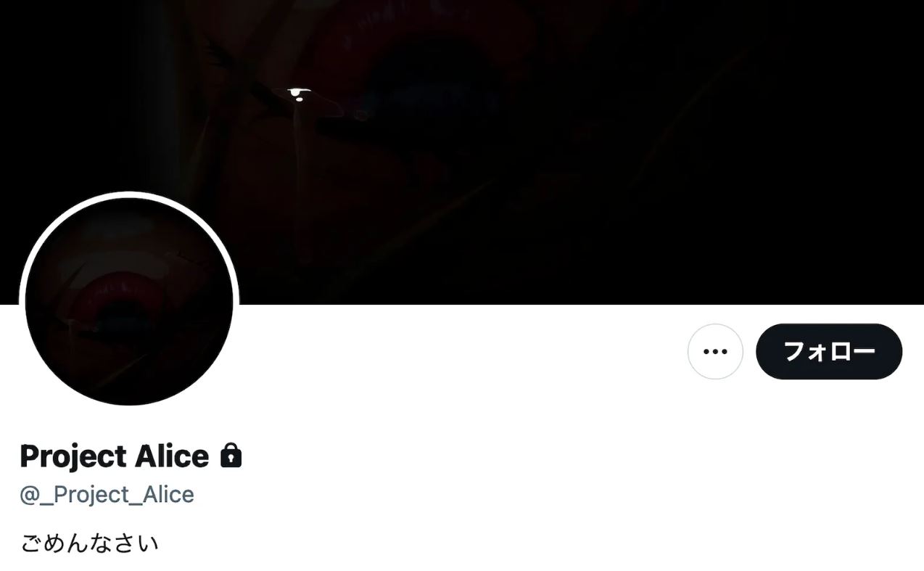
Task: Open the circular profile avatar picture
Action: tap(129, 301)
